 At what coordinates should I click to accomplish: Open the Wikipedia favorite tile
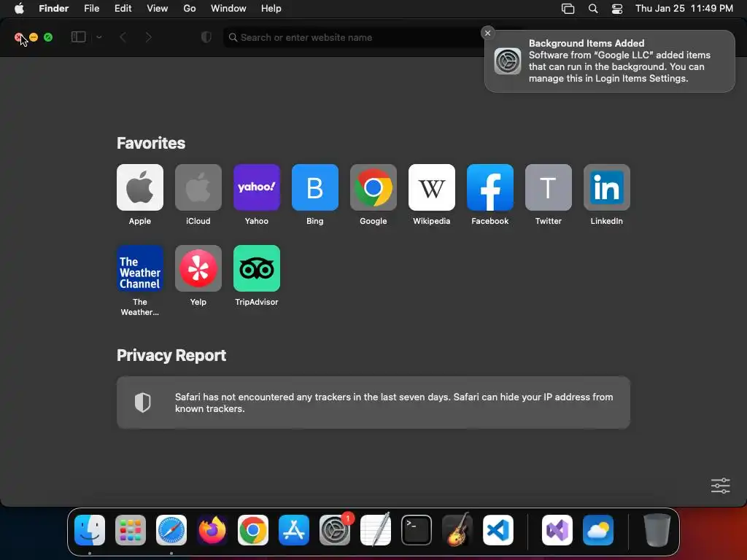click(432, 187)
